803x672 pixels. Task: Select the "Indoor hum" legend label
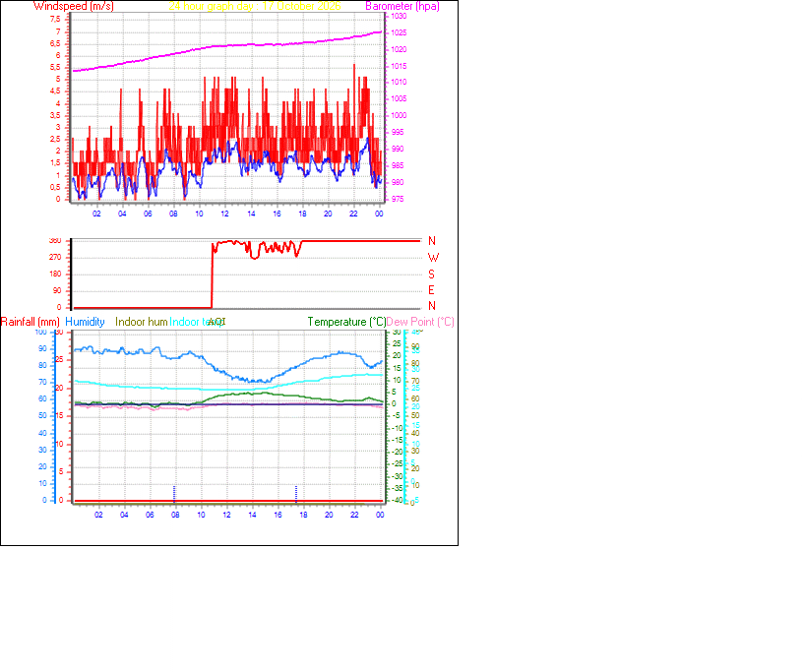tap(142, 322)
